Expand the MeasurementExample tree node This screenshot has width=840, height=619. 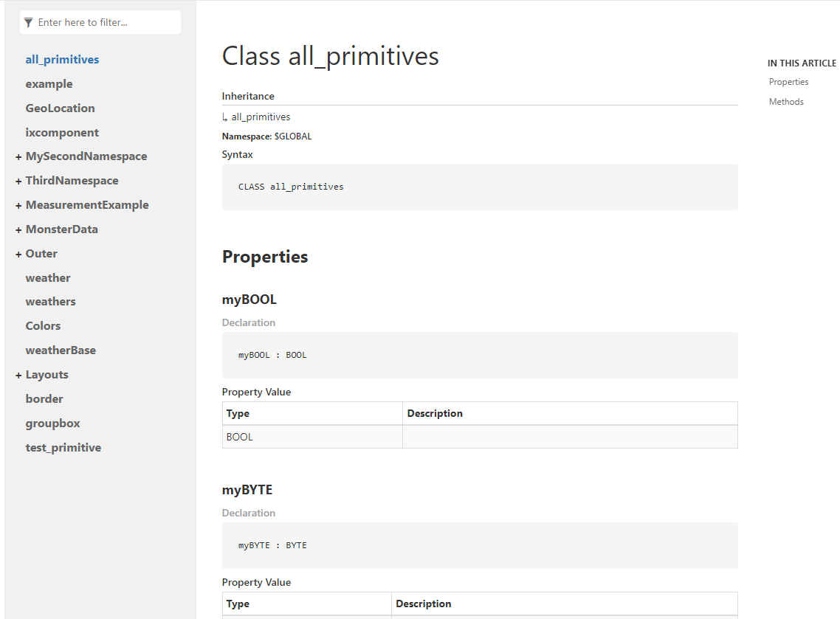pos(18,204)
